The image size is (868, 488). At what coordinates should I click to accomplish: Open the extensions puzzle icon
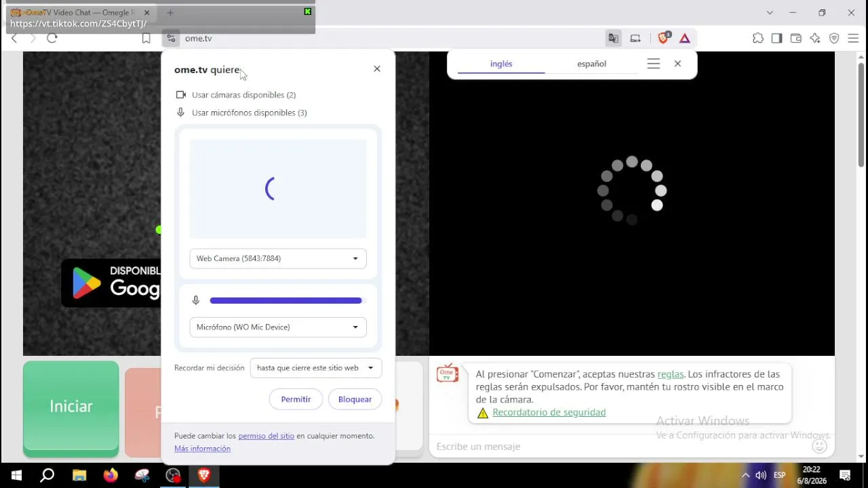pos(758,38)
